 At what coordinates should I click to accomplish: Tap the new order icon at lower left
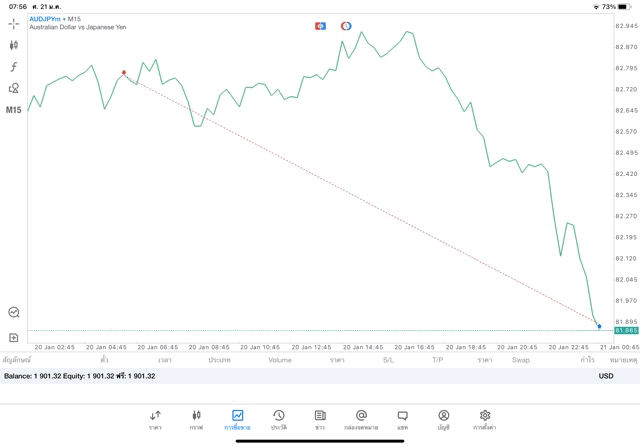14,338
